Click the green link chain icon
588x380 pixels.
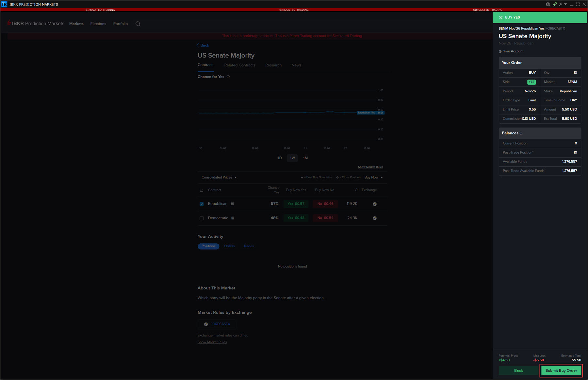coord(554,4)
